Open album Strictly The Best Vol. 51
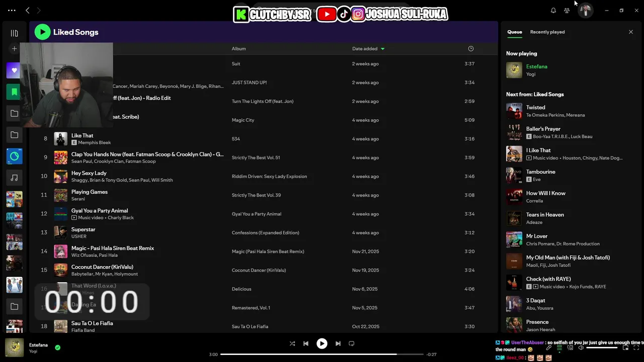 (256, 157)
